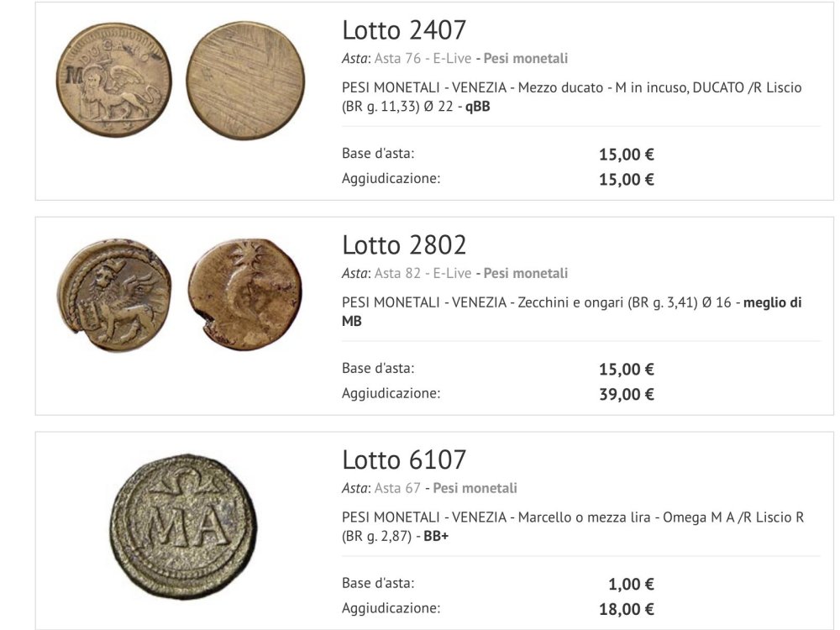View the reverse coin image of Lotto 2802
The width and height of the screenshot is (840, 630).
(x=244, y=293)
